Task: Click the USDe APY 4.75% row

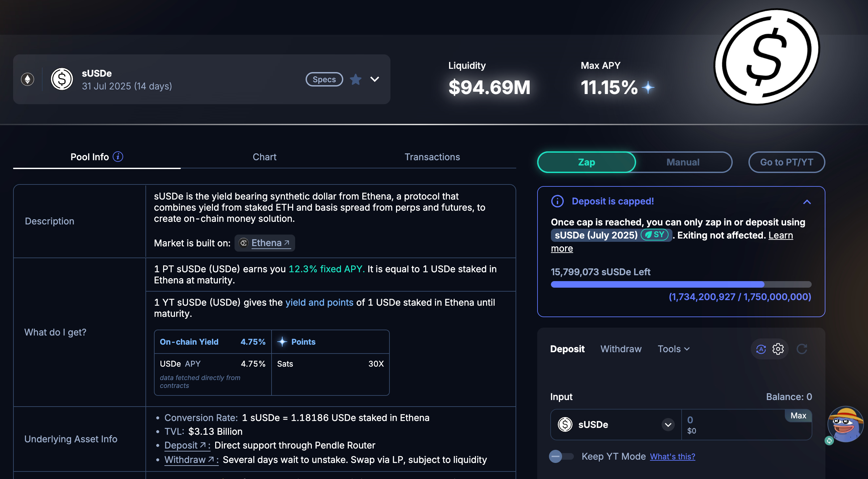Action: pyautogui.click(x=213, y=364)
